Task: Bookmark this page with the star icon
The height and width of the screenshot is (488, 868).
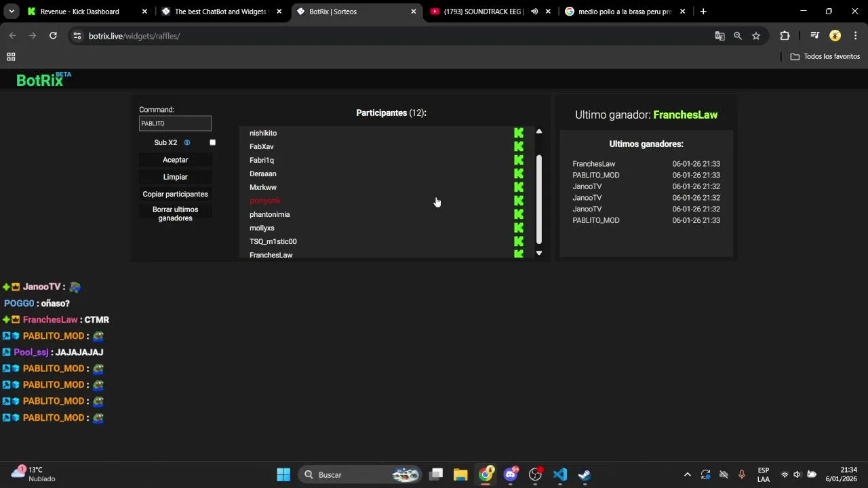Action: (756, 36)
